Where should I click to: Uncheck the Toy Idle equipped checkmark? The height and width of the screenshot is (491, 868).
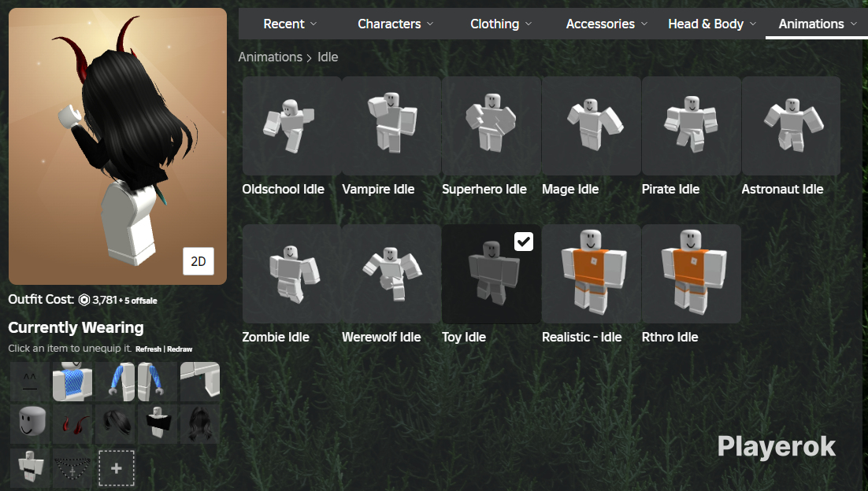(x=524, y=242)
